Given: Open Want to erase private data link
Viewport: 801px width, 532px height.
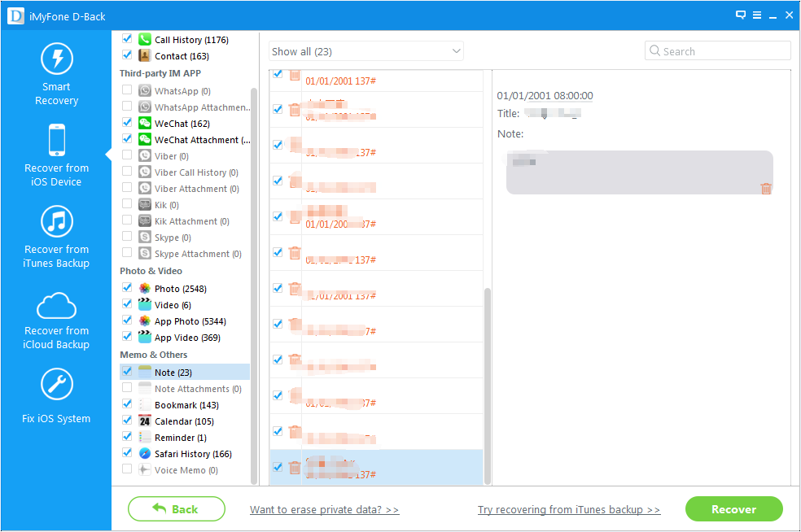Looking at the screenshot, I should (x=324, y=509).
